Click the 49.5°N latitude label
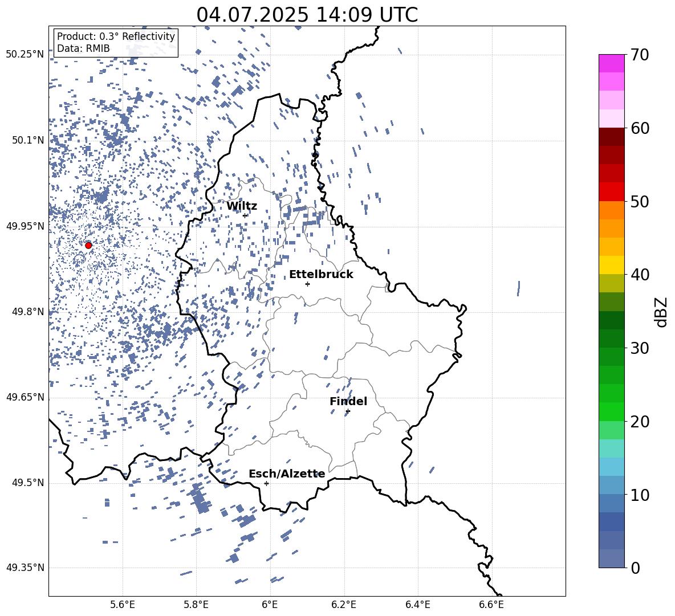The width and height of the screenshot is (675, 616). coord(28,483)
